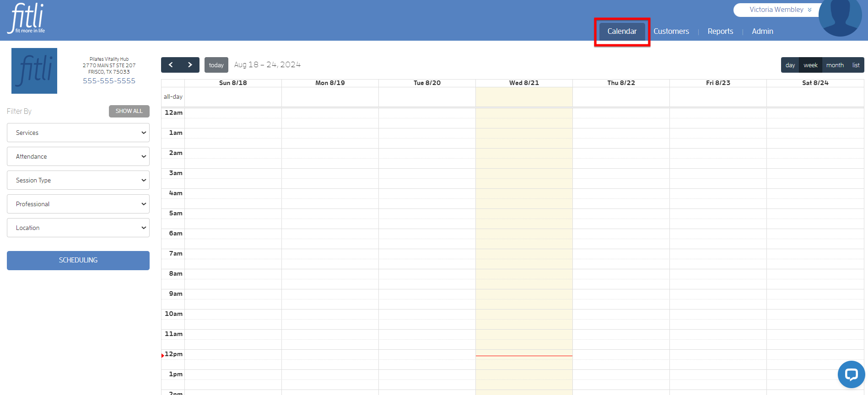Open the Reports tab
This screenshot has height=395, width=868.
(x=720, y=31)
